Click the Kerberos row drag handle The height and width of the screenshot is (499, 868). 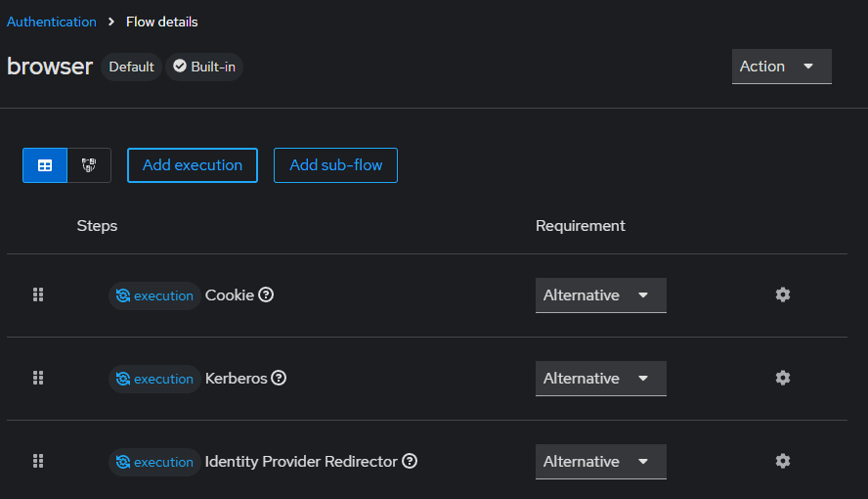(38, 378)
